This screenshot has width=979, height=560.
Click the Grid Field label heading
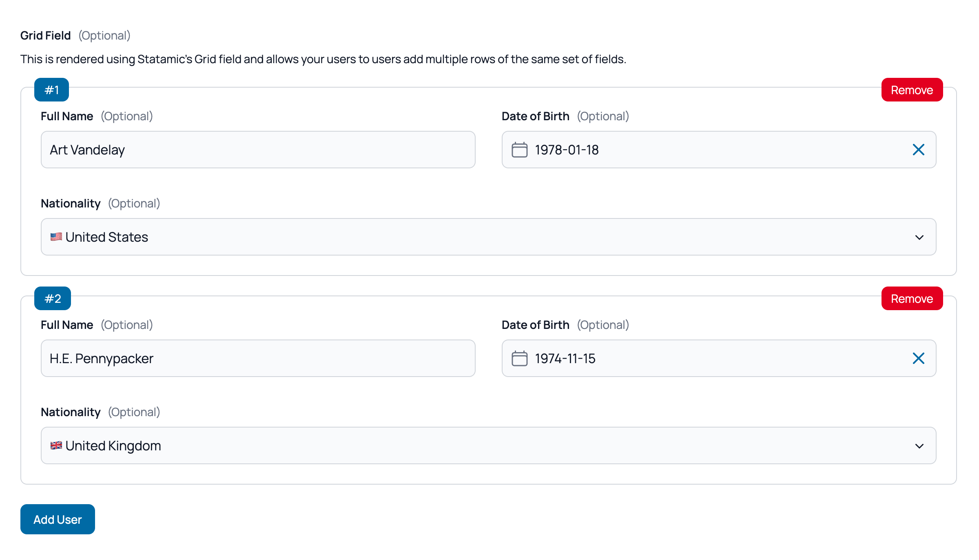point(46,35)
